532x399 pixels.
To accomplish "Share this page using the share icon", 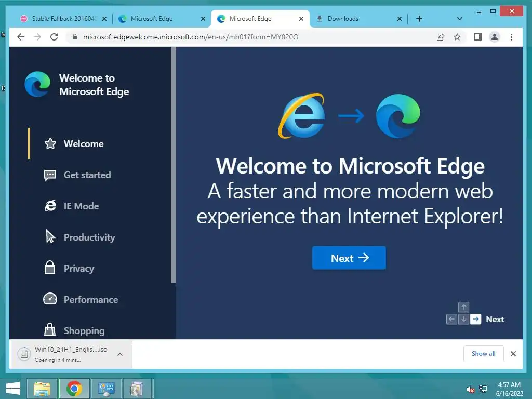I will [x=441, y=37].
